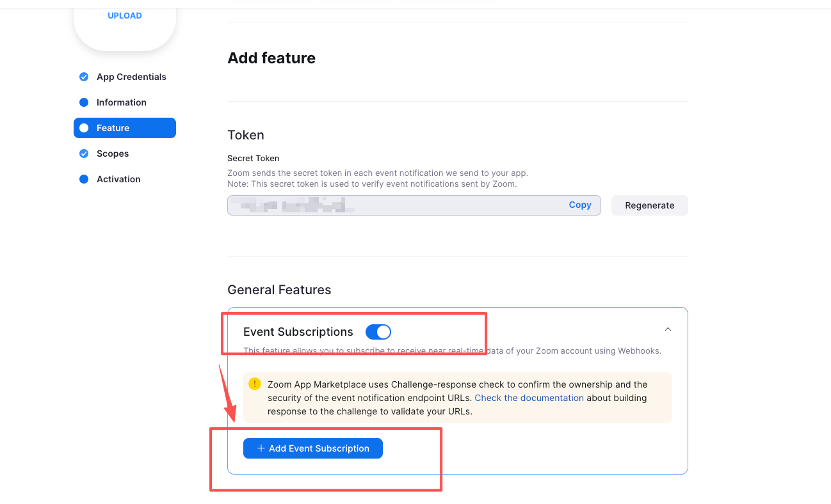Copy the secret token
Viewport: 831px width, 504px height.
click(580, 205)
